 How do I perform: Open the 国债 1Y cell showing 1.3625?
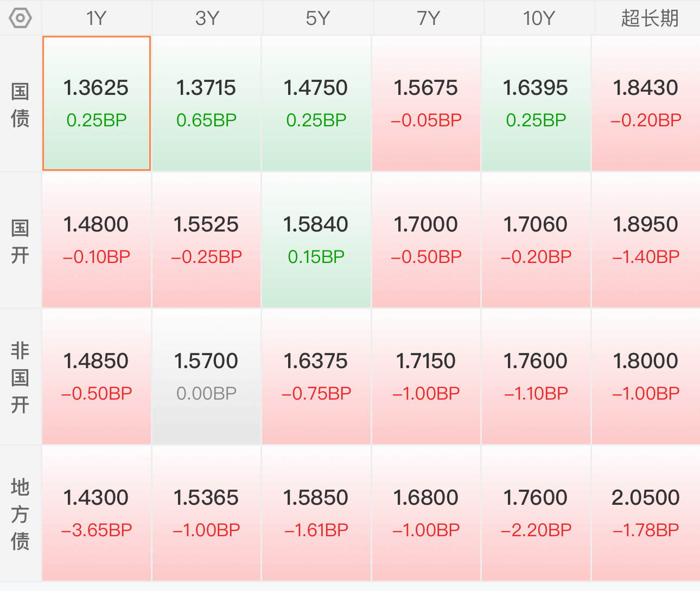pos(97,104)
